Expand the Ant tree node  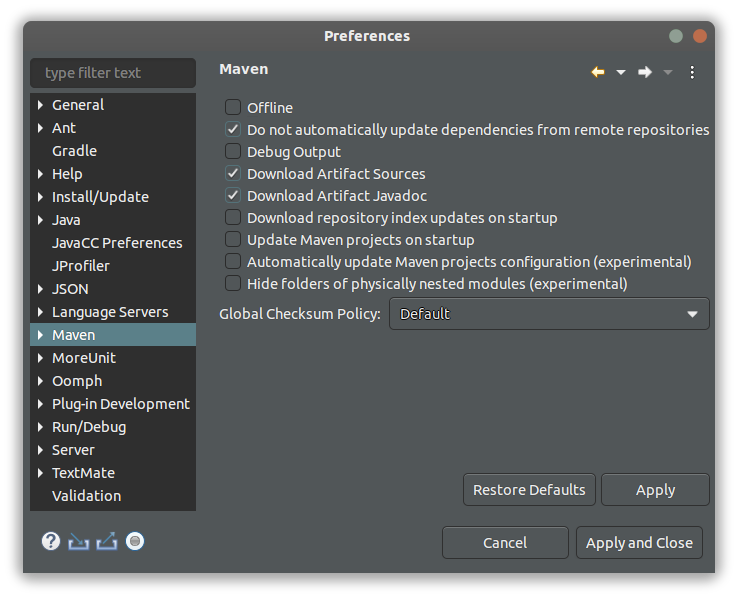[x=40, y=128]
